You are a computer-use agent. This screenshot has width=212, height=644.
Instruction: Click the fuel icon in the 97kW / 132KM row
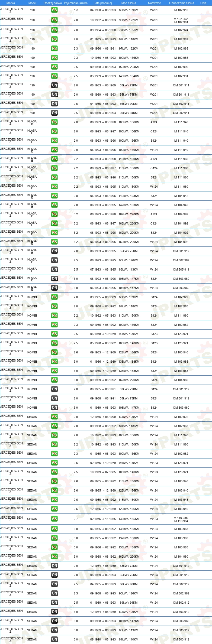pos(54,48)
